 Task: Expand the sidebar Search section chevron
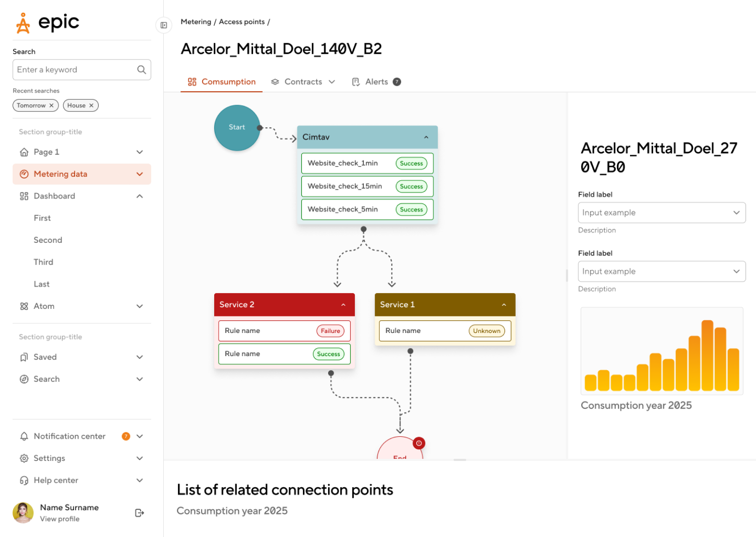pyautogui.click(x=140, y=379)
